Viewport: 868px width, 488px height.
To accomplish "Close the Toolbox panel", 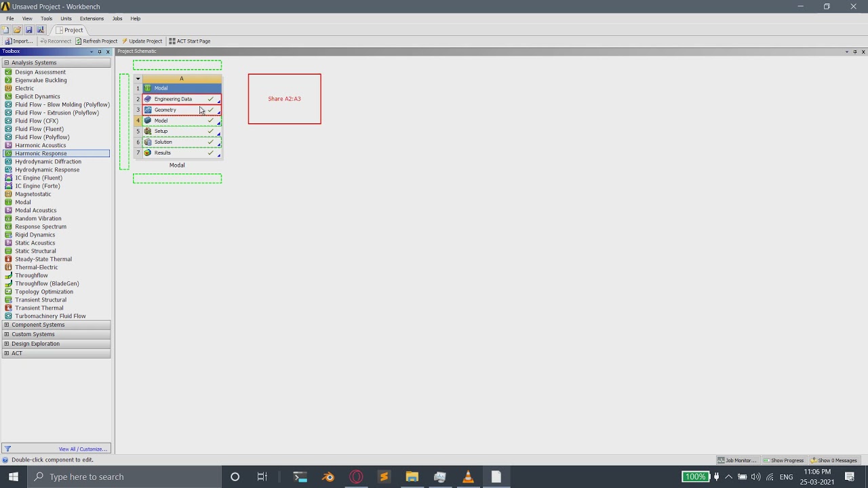I will pyautogui.click(x=108, y=52).
